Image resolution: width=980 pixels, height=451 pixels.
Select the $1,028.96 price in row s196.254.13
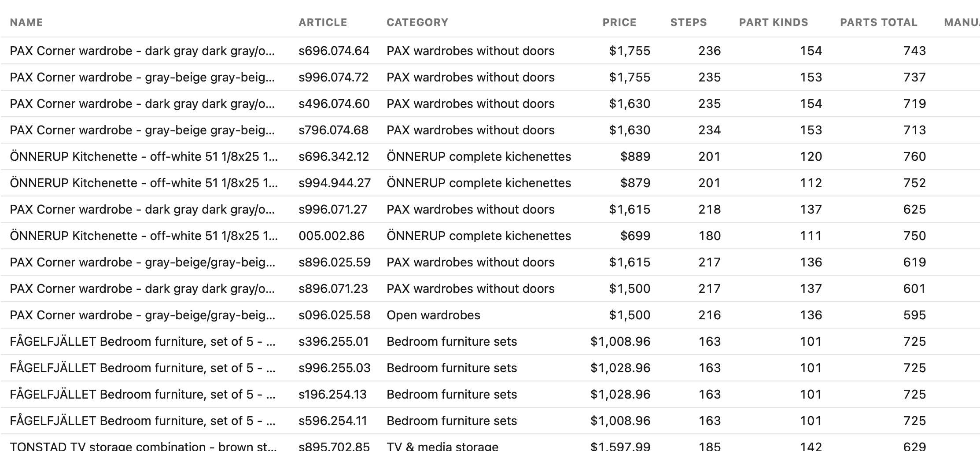pyautogui.click(x=620, y=395)
